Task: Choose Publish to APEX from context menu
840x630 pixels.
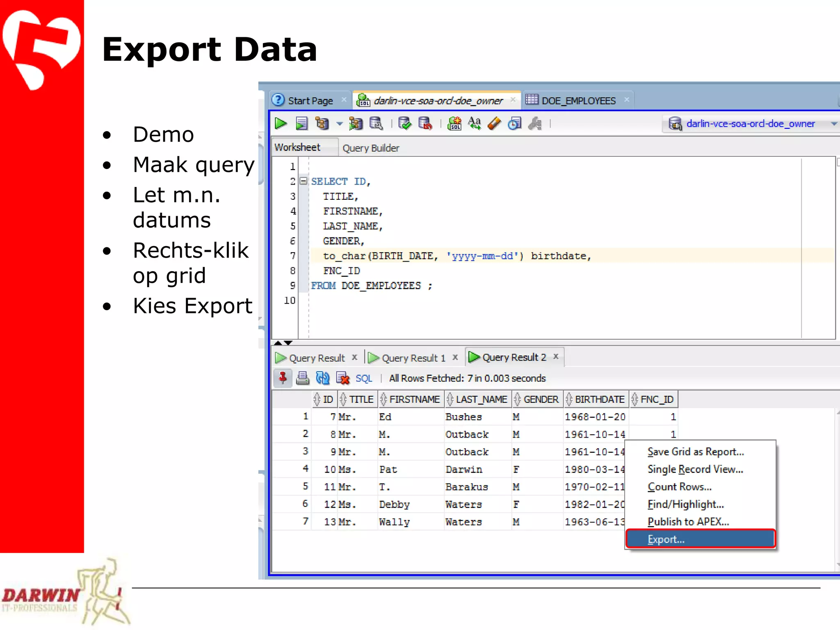Action: pyautogui.click(x=701, y=522)
